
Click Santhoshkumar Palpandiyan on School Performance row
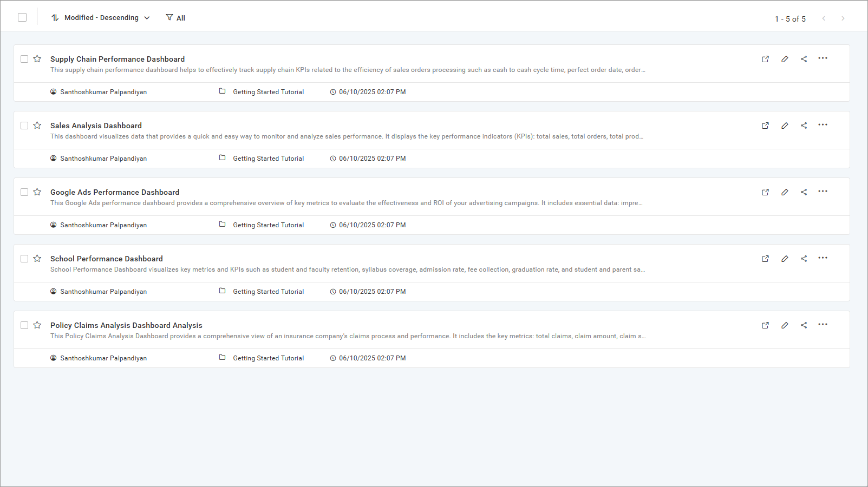tap(103, 291)
